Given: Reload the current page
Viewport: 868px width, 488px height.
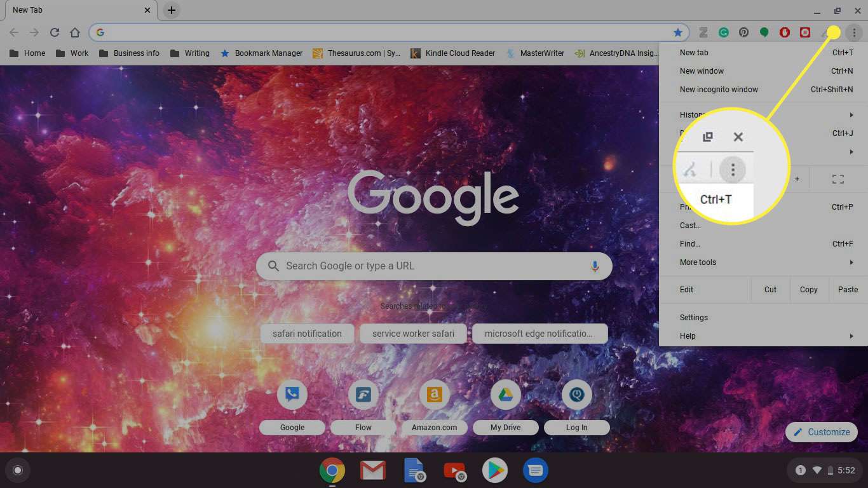Looking at the screenshot, I should click(x=55, y=32).
